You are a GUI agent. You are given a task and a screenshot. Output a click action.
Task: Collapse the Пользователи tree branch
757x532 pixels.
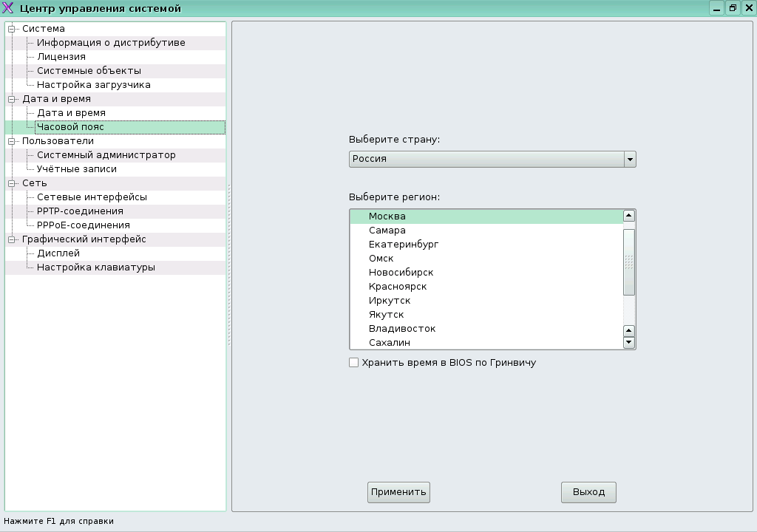pyautogui.click(x=12, y=141)
